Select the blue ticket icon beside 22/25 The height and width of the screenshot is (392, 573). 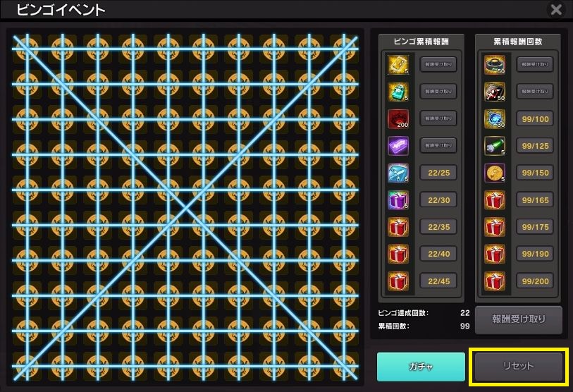pyautogui.click(x=398, y=173)
